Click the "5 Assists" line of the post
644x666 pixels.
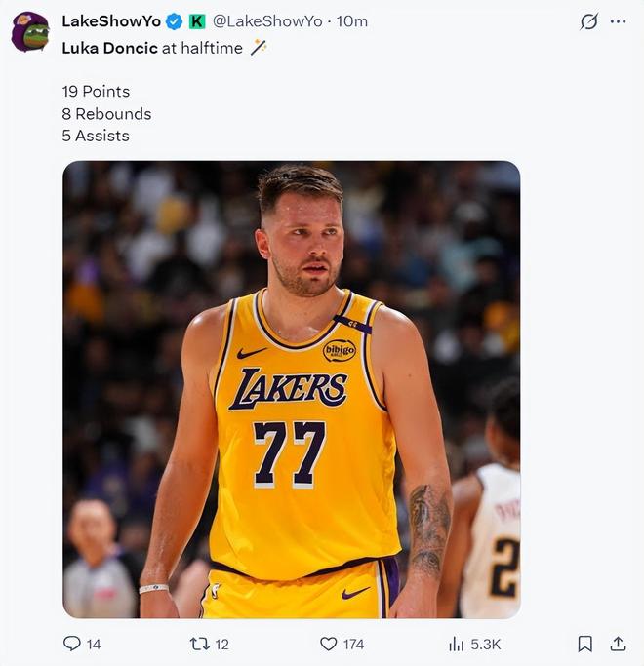[96, 136]
